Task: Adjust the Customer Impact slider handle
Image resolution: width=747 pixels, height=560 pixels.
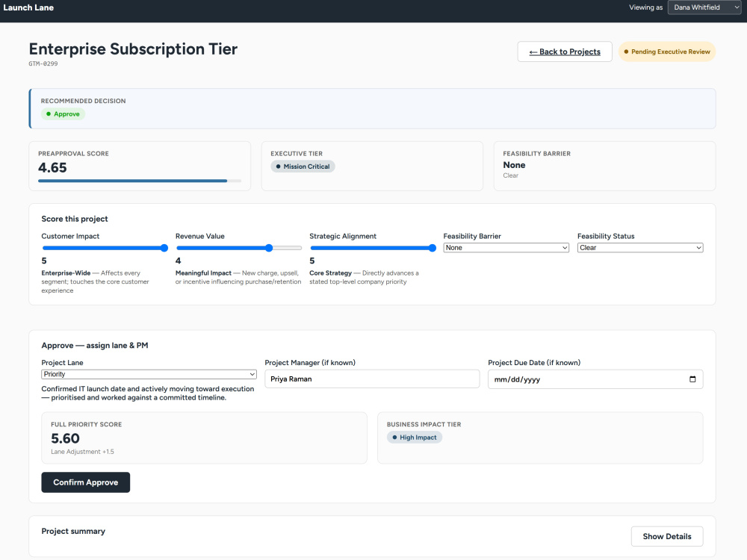Action: click(x=164, y=248)
